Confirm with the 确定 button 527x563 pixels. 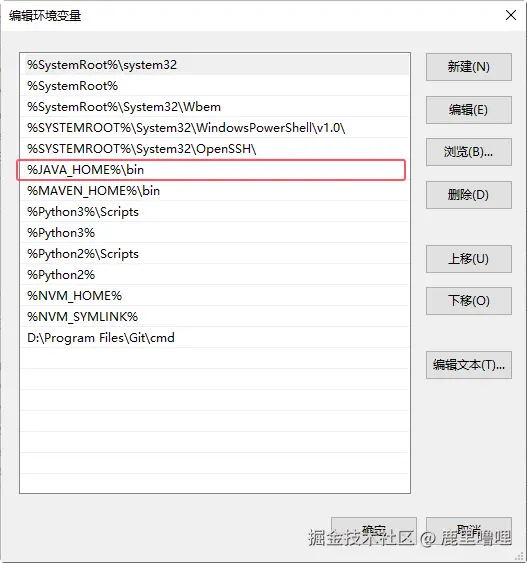(x=374, y=530)
